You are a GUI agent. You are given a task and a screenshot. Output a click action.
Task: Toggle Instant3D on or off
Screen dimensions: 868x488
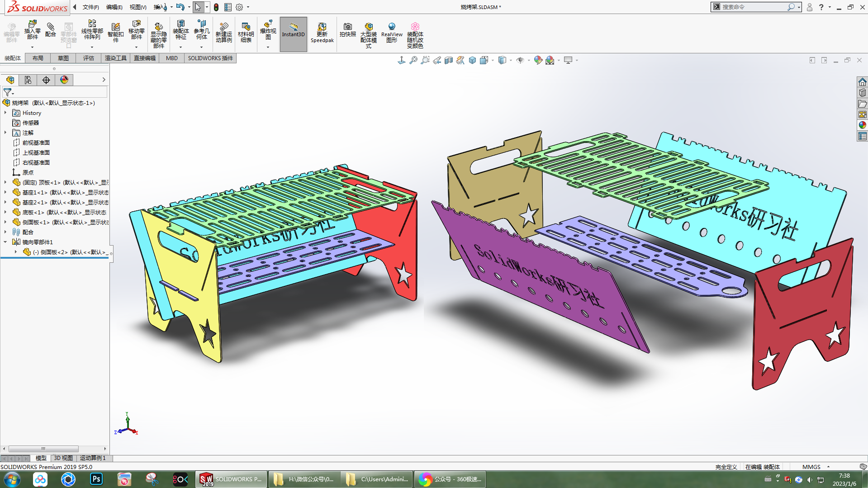coord(293,34)
